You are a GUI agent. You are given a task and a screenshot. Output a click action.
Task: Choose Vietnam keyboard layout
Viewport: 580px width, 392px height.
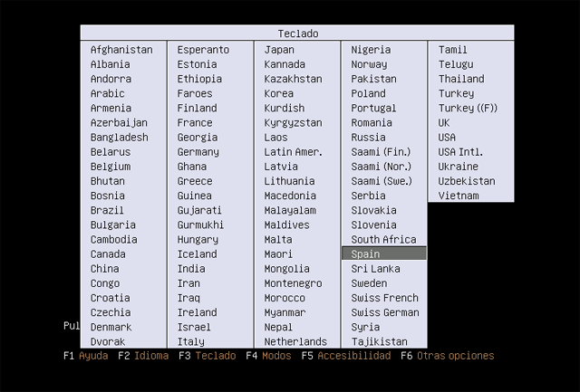point(459,196)
